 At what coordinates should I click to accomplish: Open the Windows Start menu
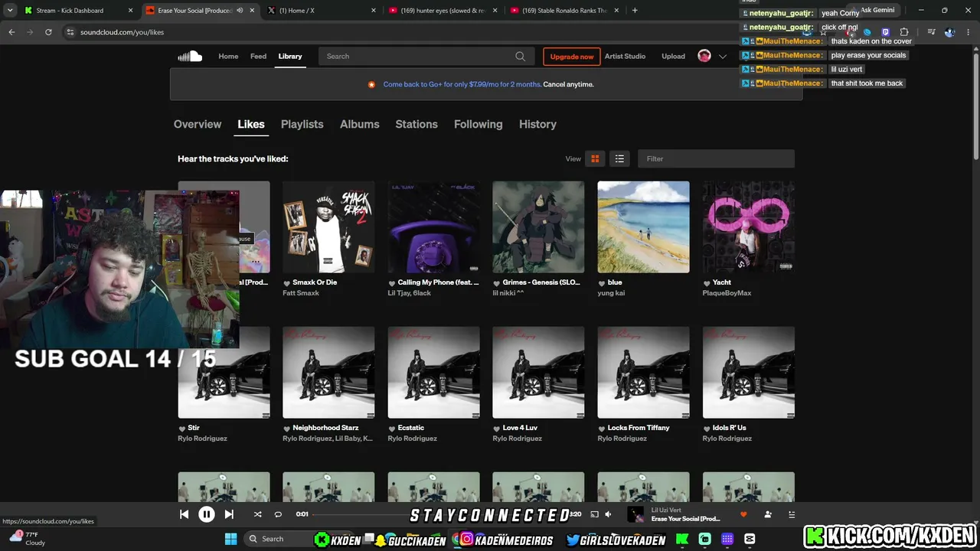(230, 539)
